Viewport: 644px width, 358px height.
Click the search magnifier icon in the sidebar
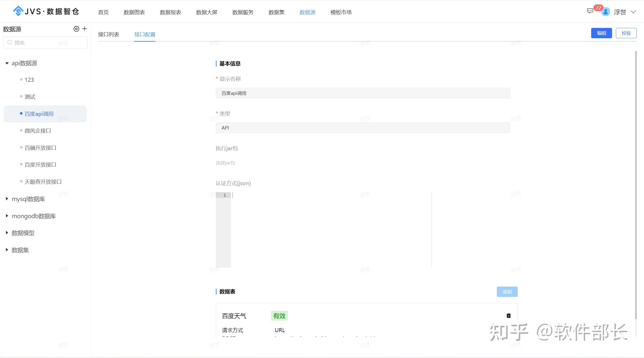pyautogui.click(x=10, y=42)
